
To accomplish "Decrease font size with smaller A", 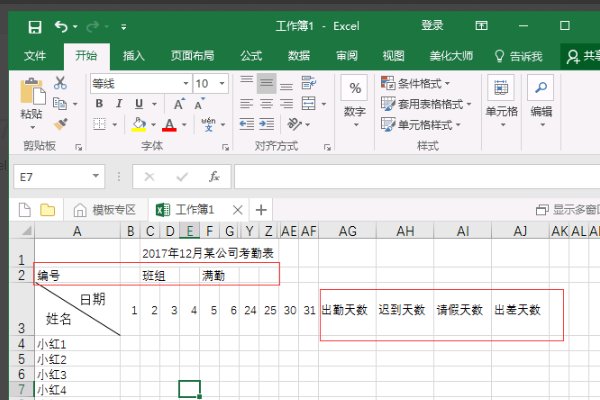I will click(199, 104).
